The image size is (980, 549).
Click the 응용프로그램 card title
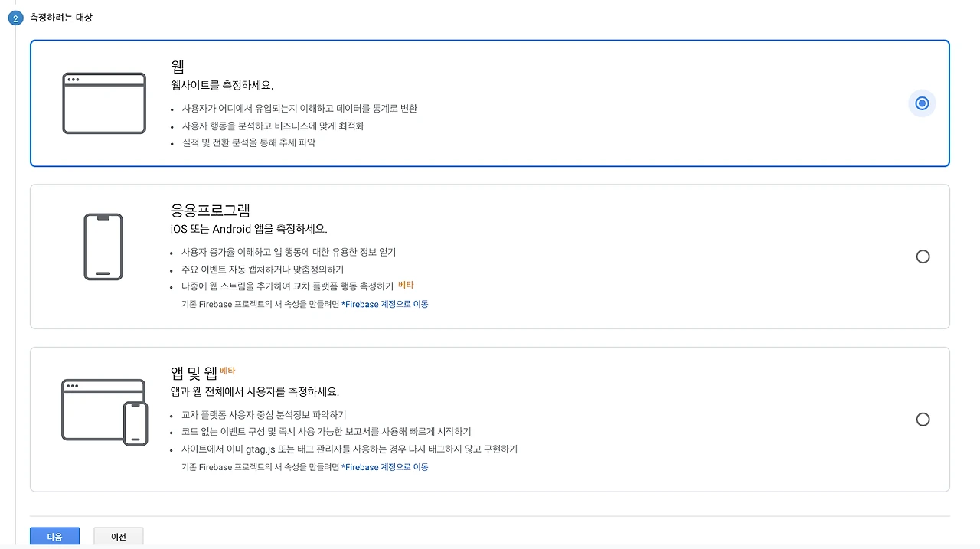coord(211,211)
